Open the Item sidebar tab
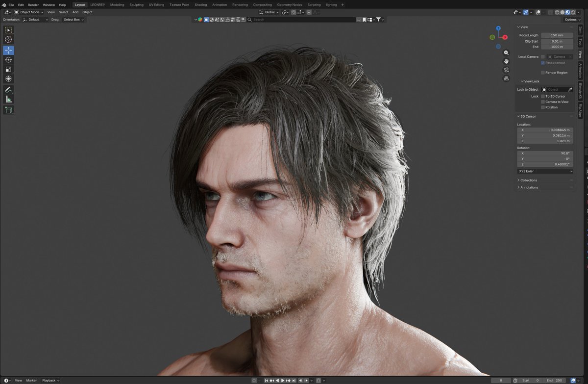Viewport: 588px width, 384px height. (x=580, y=30)
